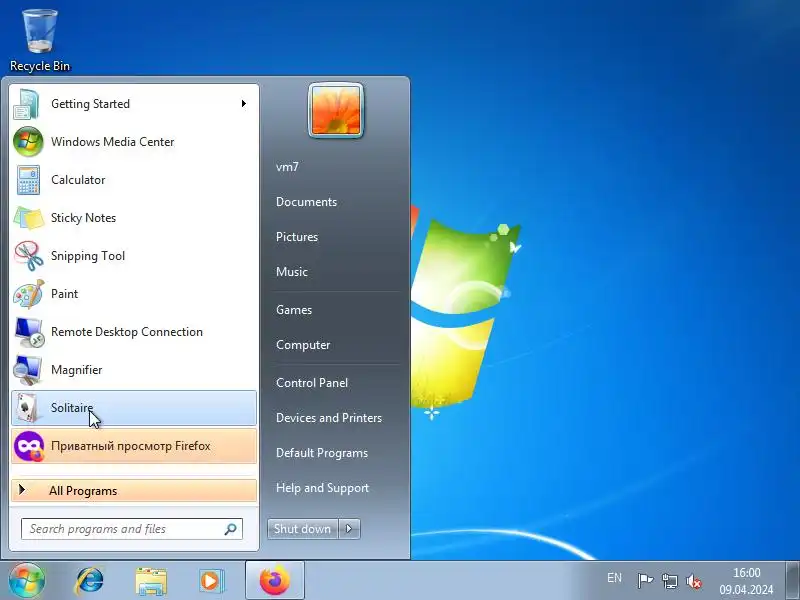Select the Приватный просмотр Firefox label
The height and width of the screenshot is (600, 800).
coord(131,446)
